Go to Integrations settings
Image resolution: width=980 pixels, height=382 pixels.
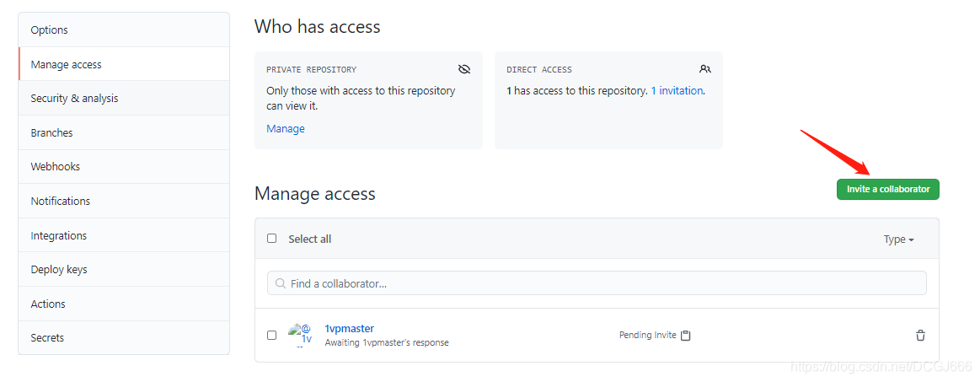pos(124,235)
